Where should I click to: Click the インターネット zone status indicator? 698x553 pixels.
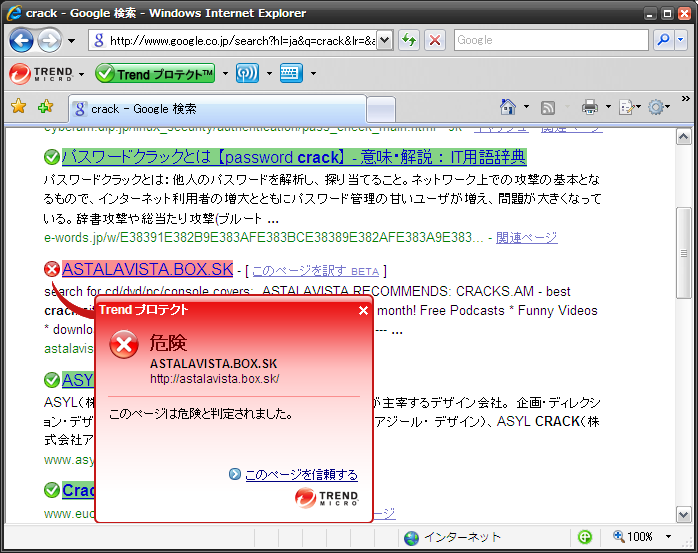coord(452,537)
